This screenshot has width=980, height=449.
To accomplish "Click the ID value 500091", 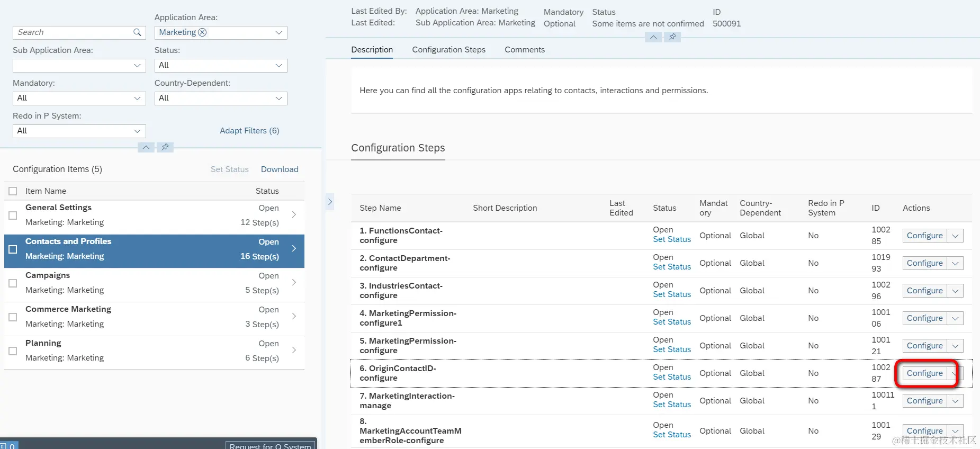I will click(x=727, y=24).
